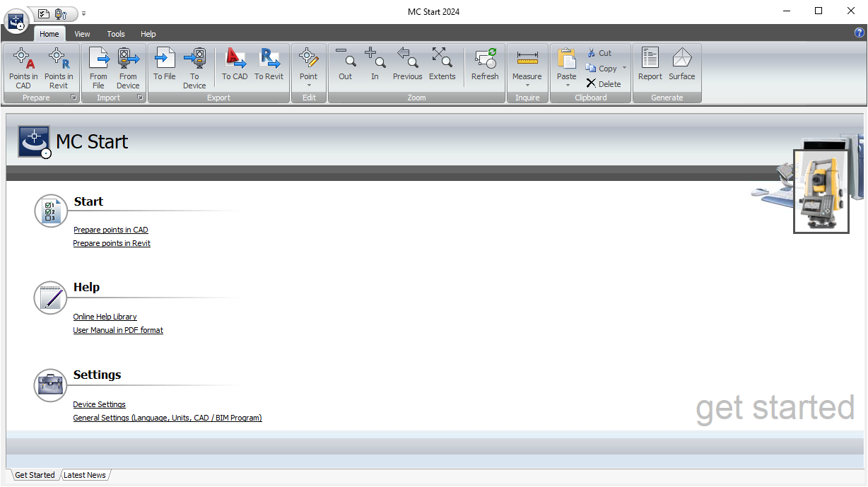Select the Get Started bottom tab
This screenshot has height=487, width=868.
(x=35, y=475)
